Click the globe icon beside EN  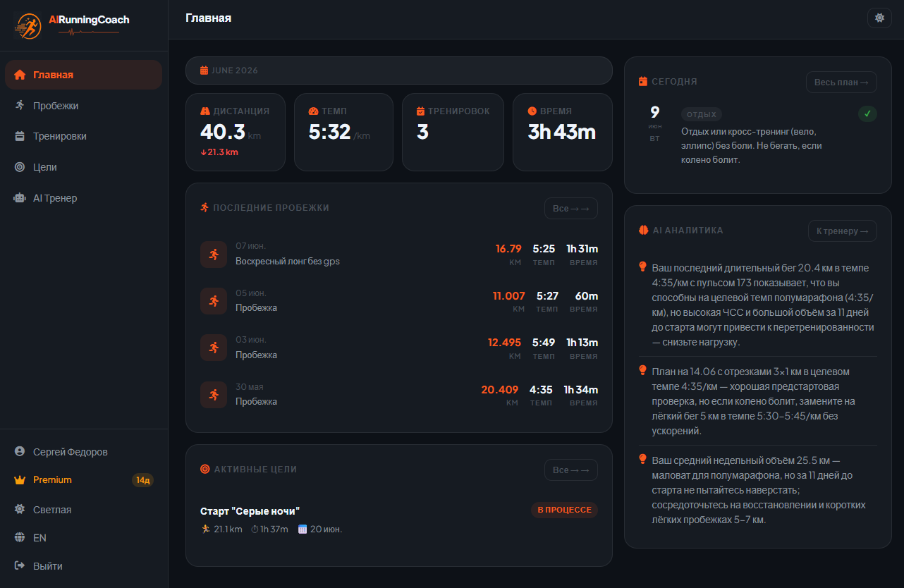coord(20,537)
